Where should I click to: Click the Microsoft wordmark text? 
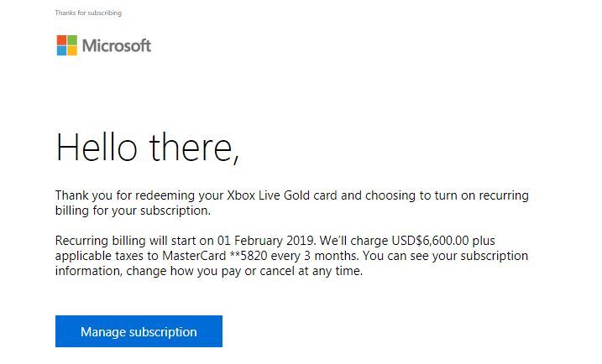[117, 45]
